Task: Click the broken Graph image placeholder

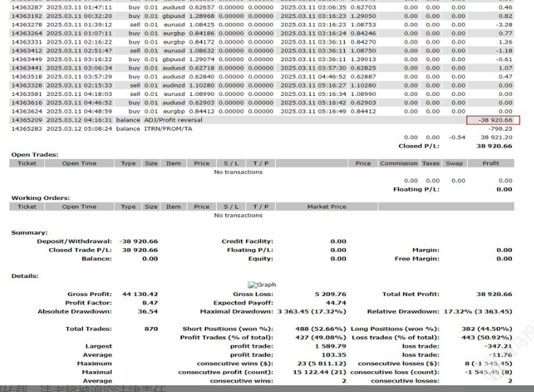Action: (262, 285)
